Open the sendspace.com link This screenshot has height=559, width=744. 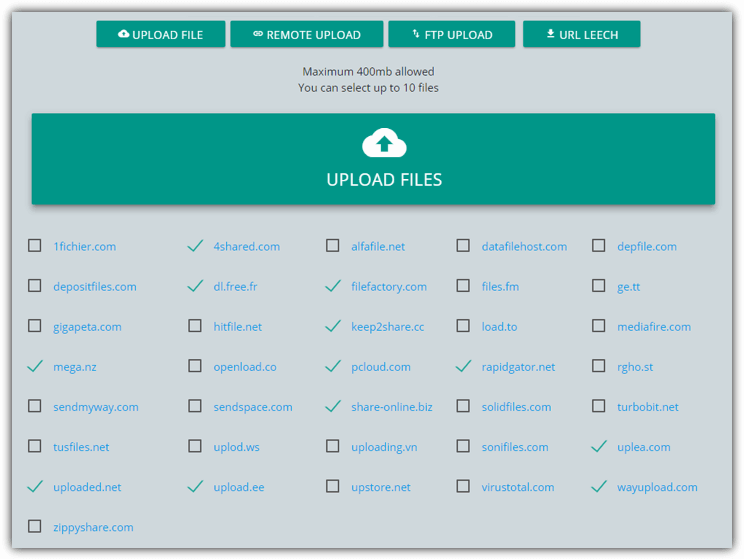click(253, 407)
